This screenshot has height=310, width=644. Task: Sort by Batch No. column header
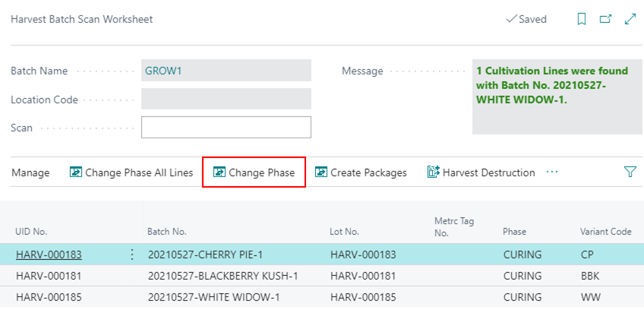point(166,232)
